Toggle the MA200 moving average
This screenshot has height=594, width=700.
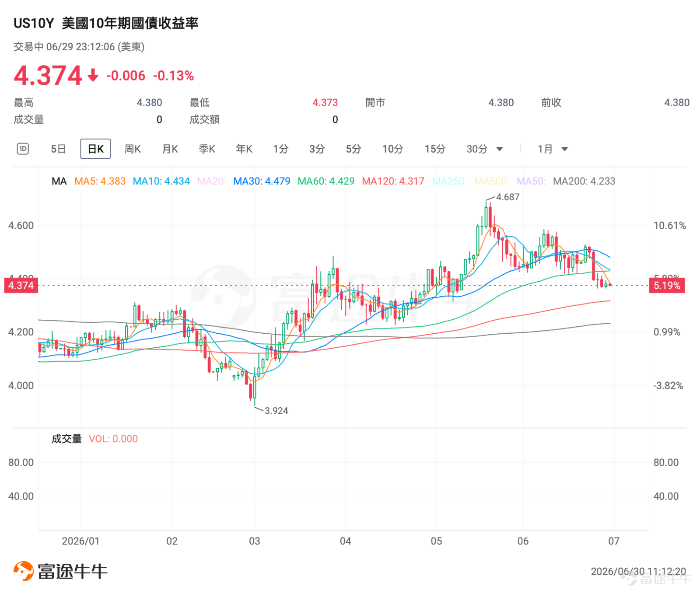[x=584, y=181]
